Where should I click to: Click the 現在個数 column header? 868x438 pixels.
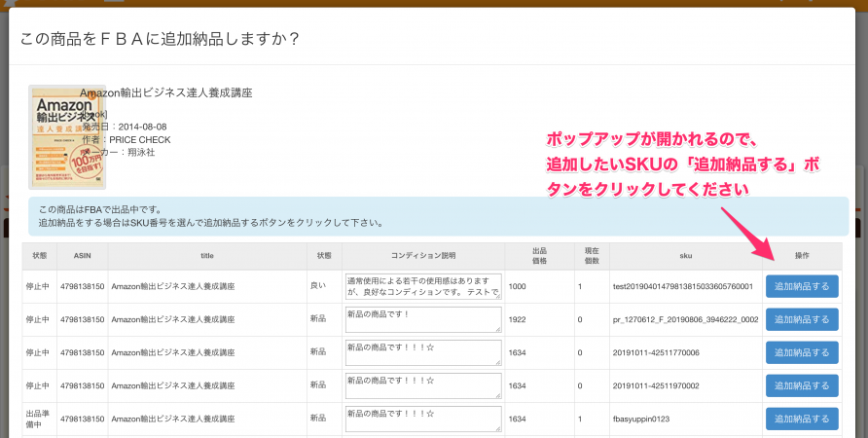coord(592,256)
